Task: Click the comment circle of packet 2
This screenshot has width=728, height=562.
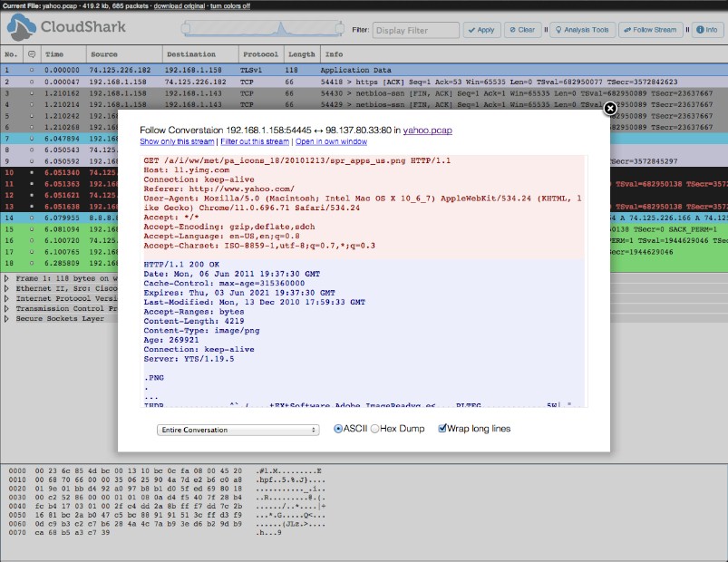Action: [x=32, y=82]
